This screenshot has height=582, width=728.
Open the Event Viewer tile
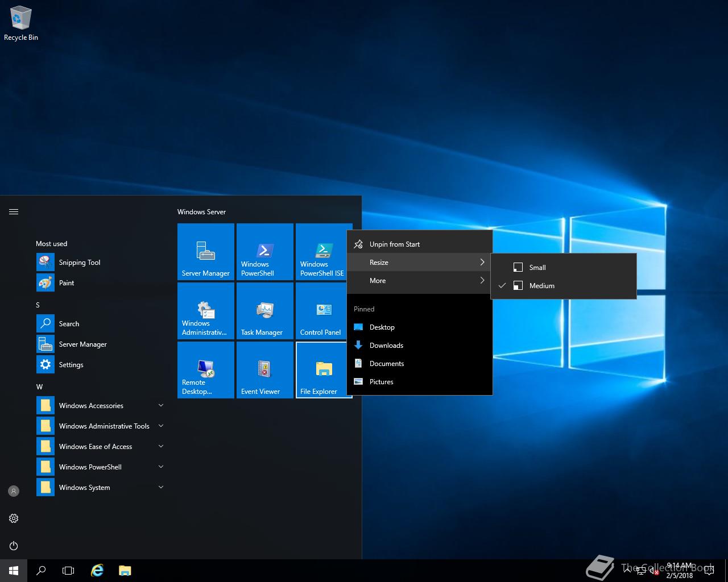coord(265,370)
